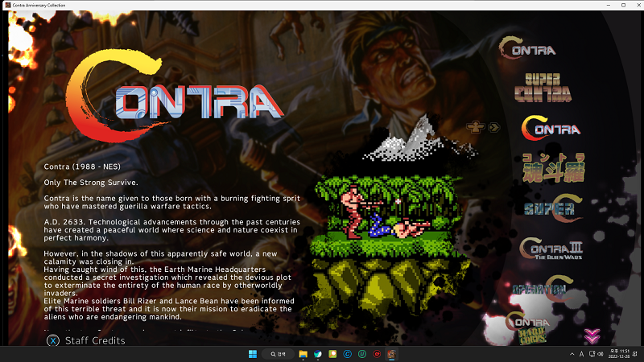644x362 pixels.
Task: Select the Contra Hard Corps logo
Action: [527, 327]
